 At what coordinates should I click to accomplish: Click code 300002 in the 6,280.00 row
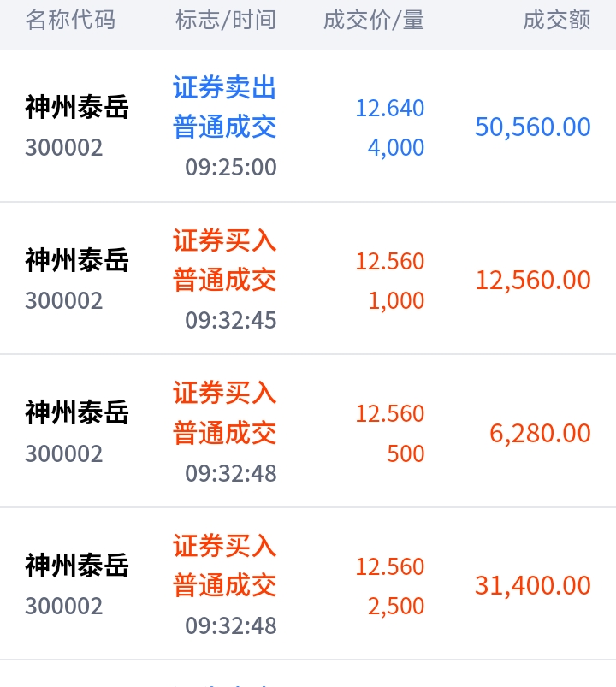click(63, 453)
